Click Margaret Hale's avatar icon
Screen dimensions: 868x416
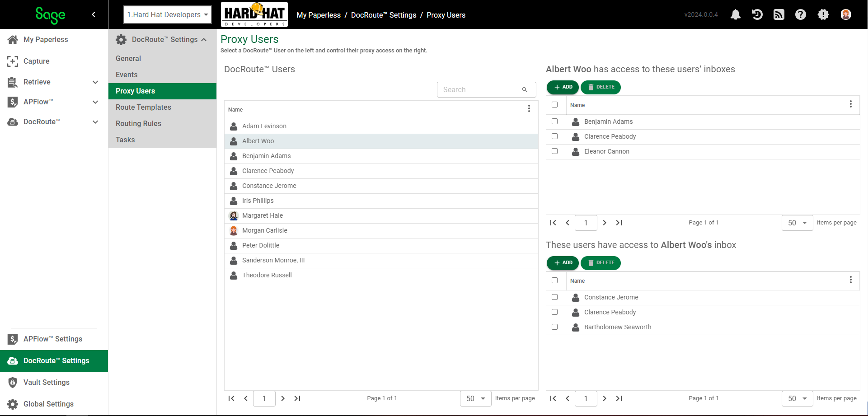point(234,215)
